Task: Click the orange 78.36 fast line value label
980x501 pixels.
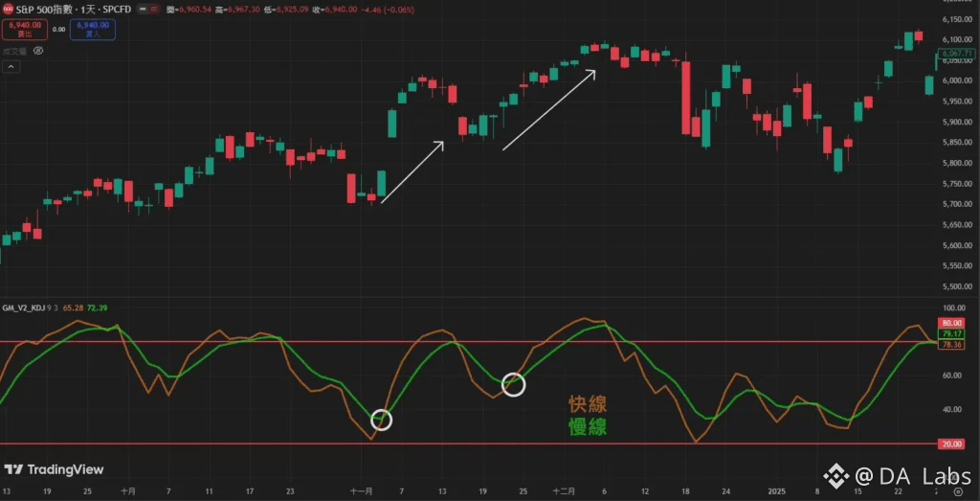Action: click(951, 345)
